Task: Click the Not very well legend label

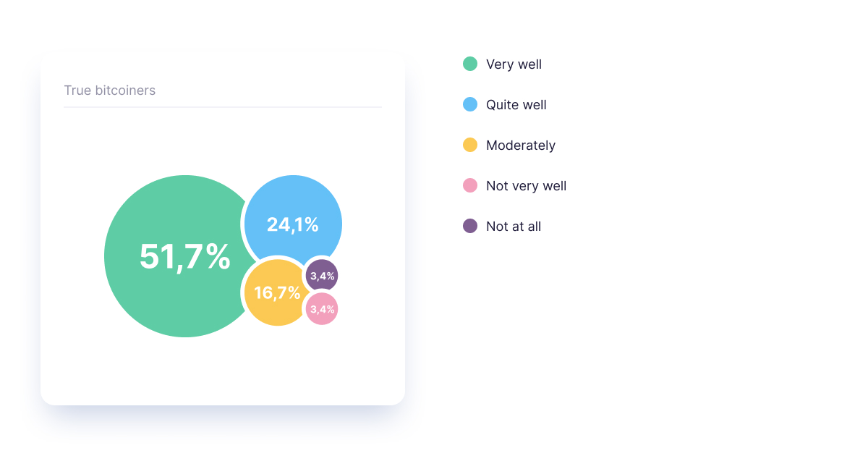Action: pyautogui.click(x=526, y=186)
